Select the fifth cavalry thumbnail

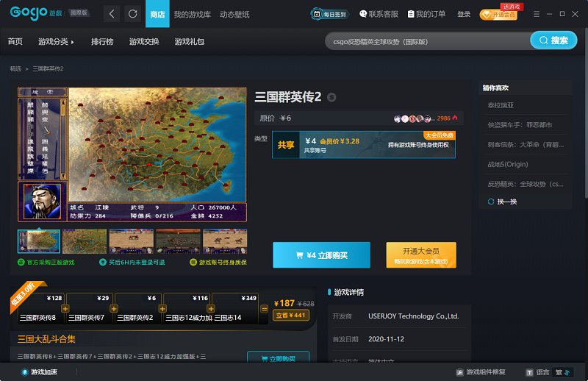(x=225, y=241)
